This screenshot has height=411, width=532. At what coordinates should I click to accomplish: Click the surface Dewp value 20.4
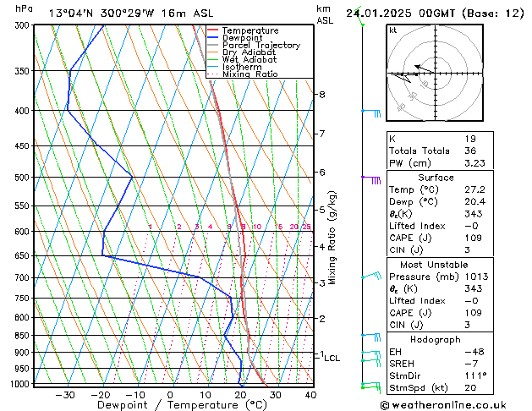pyautogui.click(x=474, y=201)
